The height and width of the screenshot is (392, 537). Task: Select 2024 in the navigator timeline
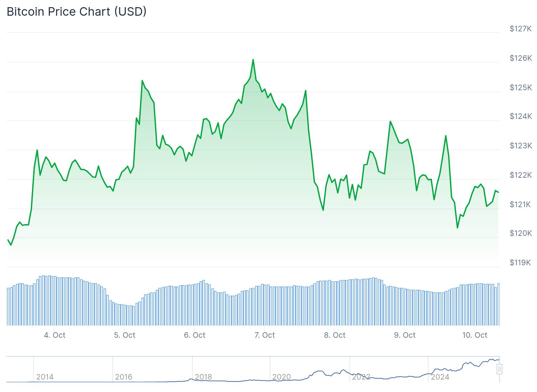coord(440,377)
